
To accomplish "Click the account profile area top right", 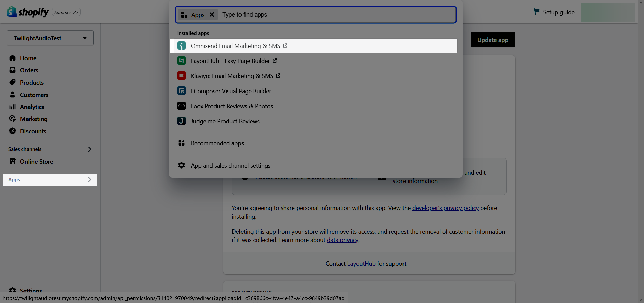I will pyautogui.click(x=608, y=12).
